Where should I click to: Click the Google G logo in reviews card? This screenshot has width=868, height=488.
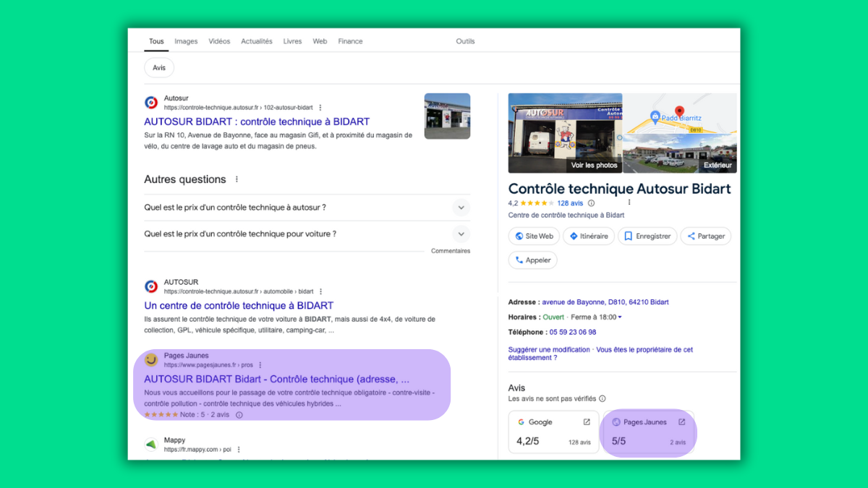(521, 422)
